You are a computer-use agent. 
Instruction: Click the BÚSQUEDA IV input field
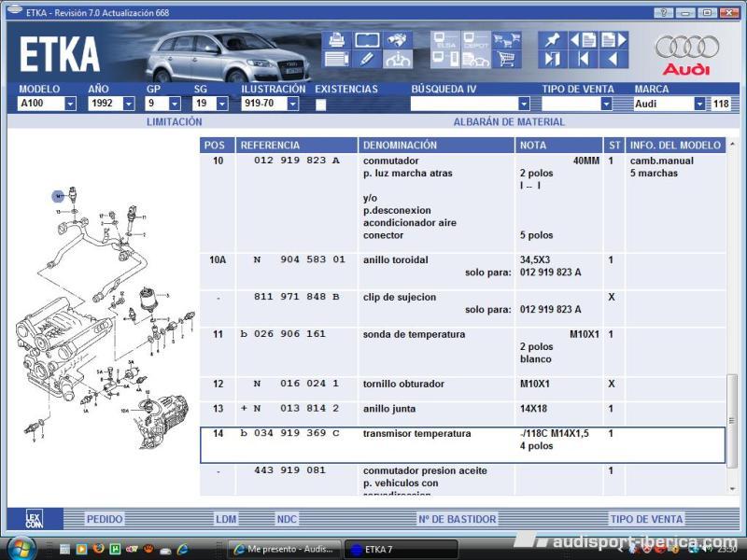click(464, 104)
